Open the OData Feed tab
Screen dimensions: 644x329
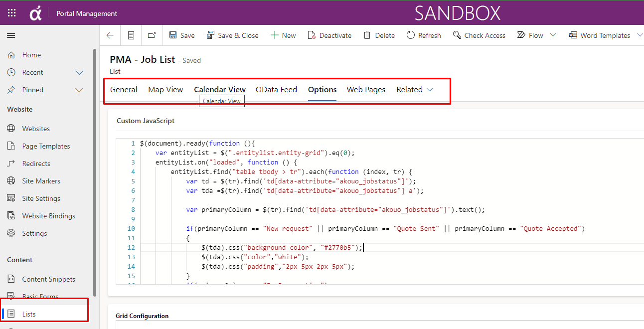276,90
